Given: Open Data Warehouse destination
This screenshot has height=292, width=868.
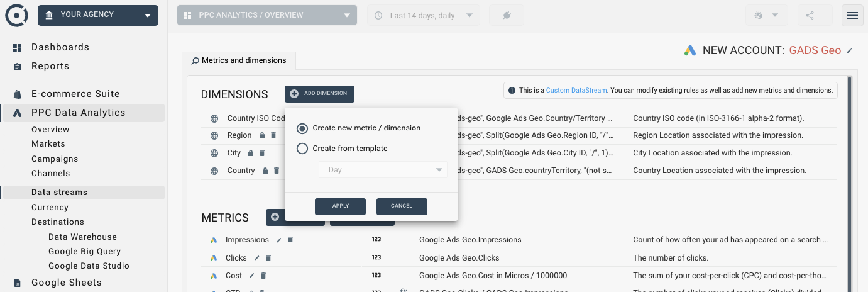Looking at the screenshot, I should tap(82, 237).
